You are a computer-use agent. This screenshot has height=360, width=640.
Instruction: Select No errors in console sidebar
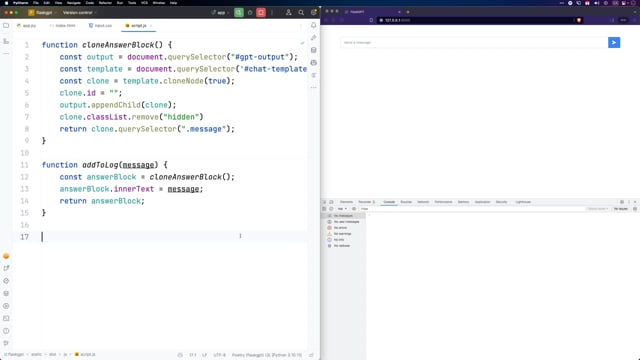coord(340,228)
